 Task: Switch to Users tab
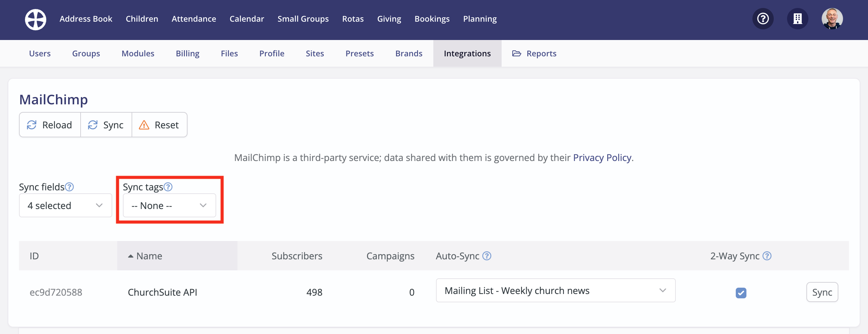coord(40,53)
